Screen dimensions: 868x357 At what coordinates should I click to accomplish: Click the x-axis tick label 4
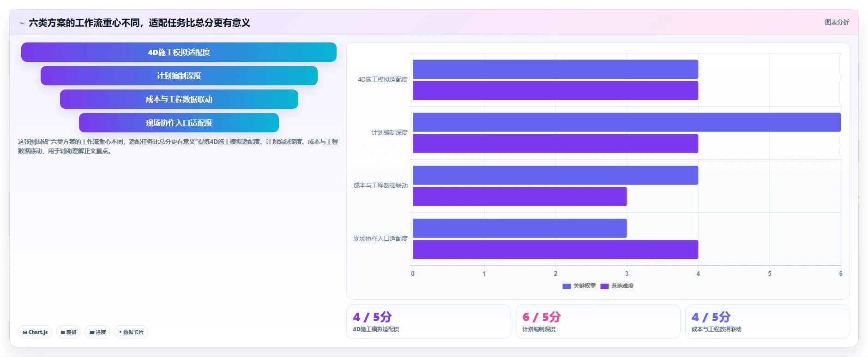(x=698, y=274)
